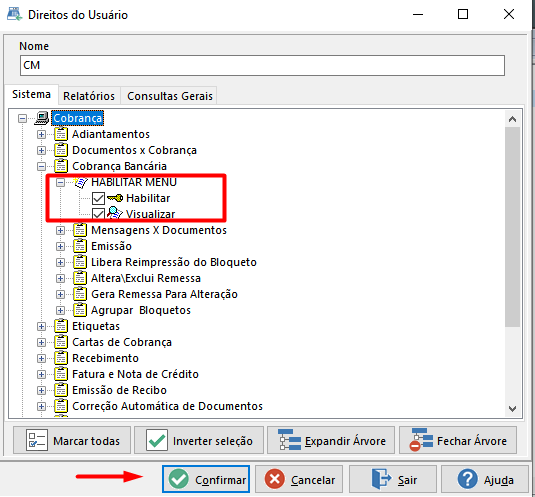Confirm changes with the Confirmar button
The height and width of the screenshot is (497, 535).
[206, 479]
